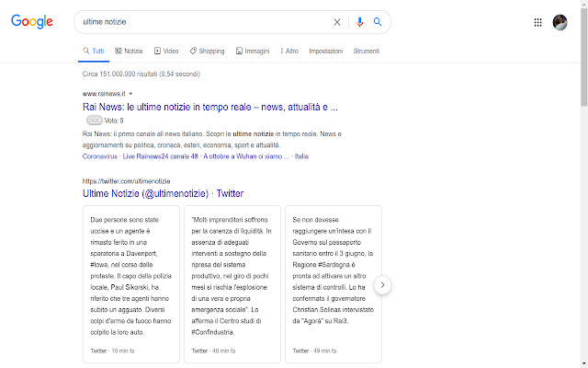Start voice search with the microphone icon
This screenshot has width=588, height=368.
359,22
